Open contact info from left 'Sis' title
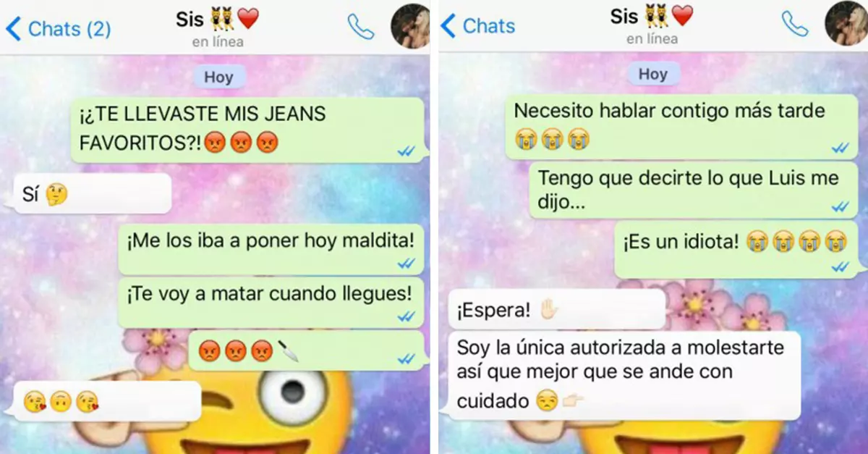This screenshot has height=454, width=868. pos(218,20)
